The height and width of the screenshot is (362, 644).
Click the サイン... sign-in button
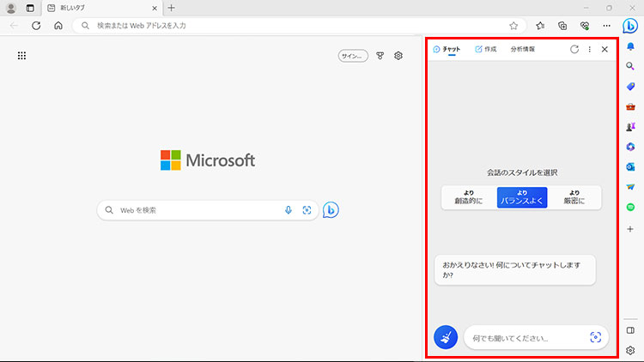point(353,56)
